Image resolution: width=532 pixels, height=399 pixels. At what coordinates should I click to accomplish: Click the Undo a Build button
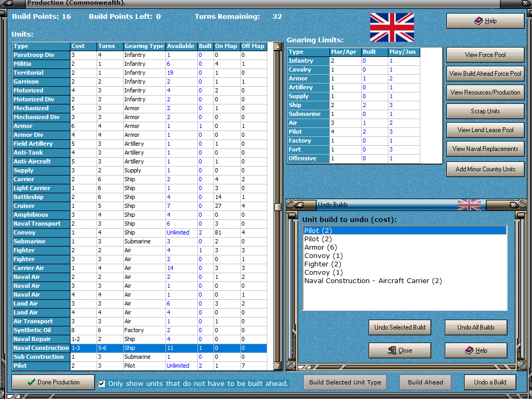pyautogui.click(x=490, y=382)
